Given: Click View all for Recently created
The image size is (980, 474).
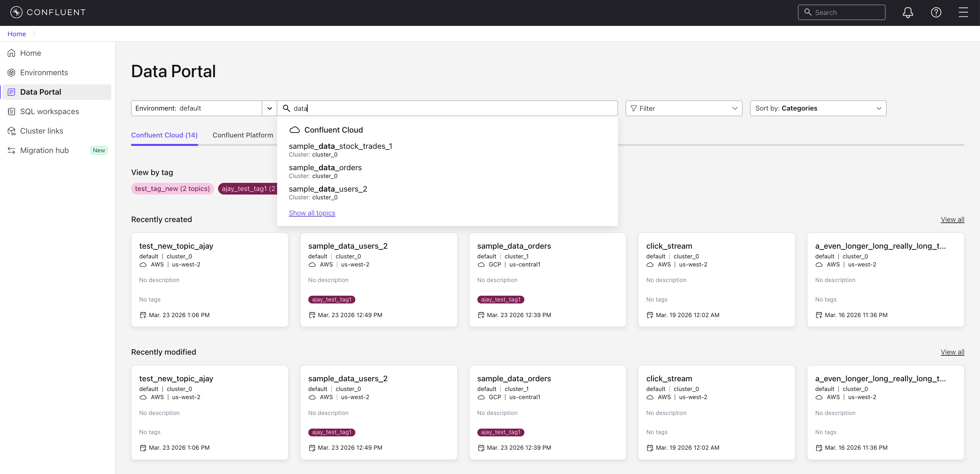Looking at the screenshot, I should point(952,220).
